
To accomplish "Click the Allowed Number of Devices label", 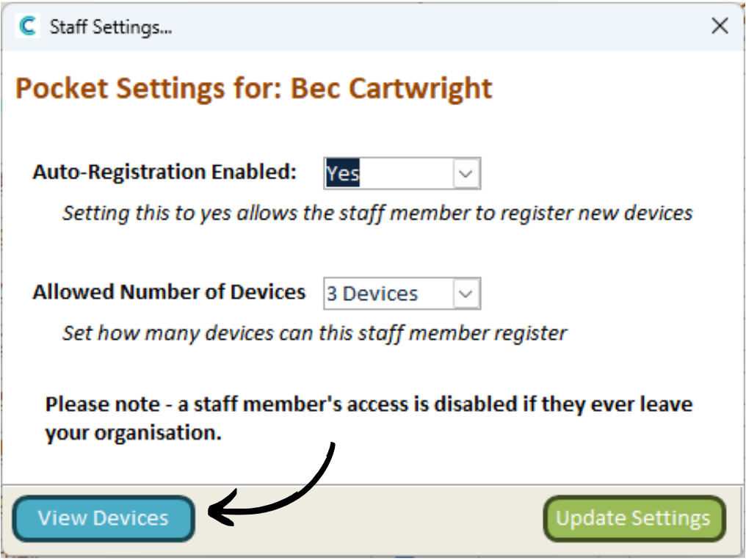I will (x=169, y=292).
